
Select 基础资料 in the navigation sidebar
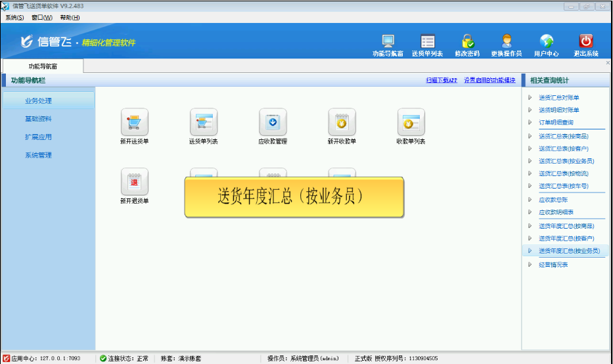[x=38, y=119]
